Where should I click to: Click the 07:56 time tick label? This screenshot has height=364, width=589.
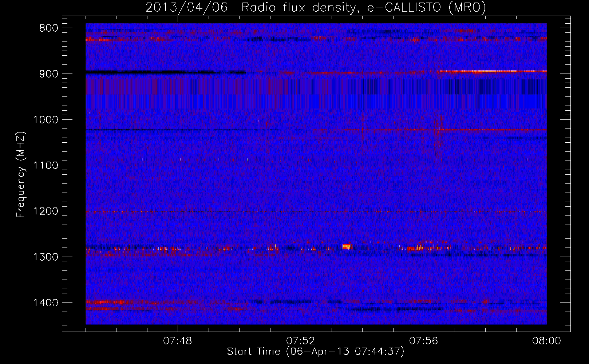(424, 341)
